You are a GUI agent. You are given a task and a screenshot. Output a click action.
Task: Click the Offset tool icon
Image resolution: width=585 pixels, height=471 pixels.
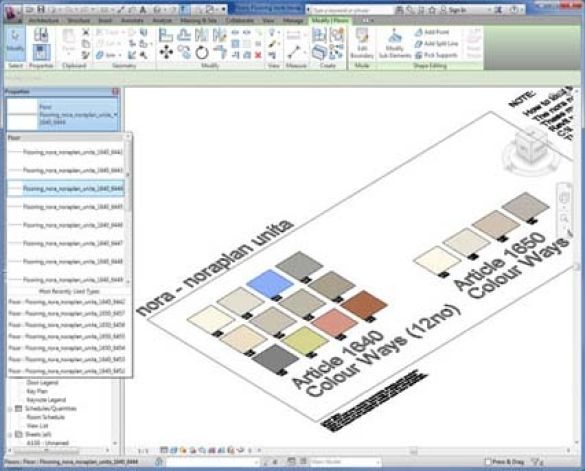pos(184,35)
